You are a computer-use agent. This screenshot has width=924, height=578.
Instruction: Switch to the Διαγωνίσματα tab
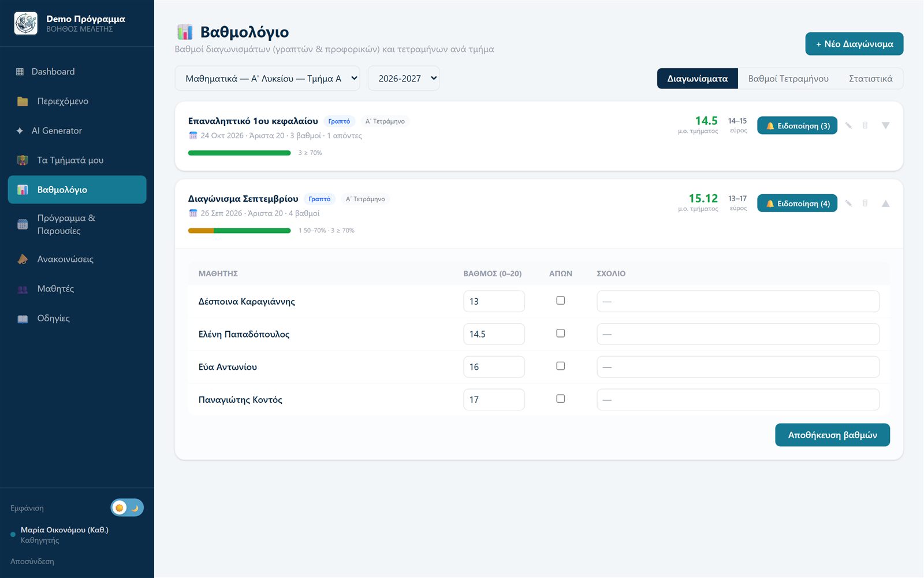click(698, 79)
